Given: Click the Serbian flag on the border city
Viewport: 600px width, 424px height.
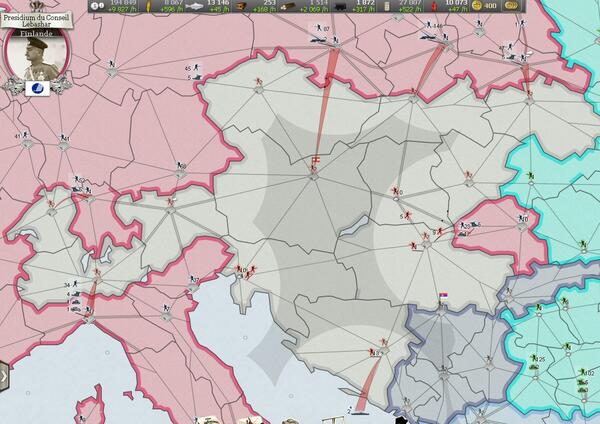Looking at the screenshot, I should [443, 296].
